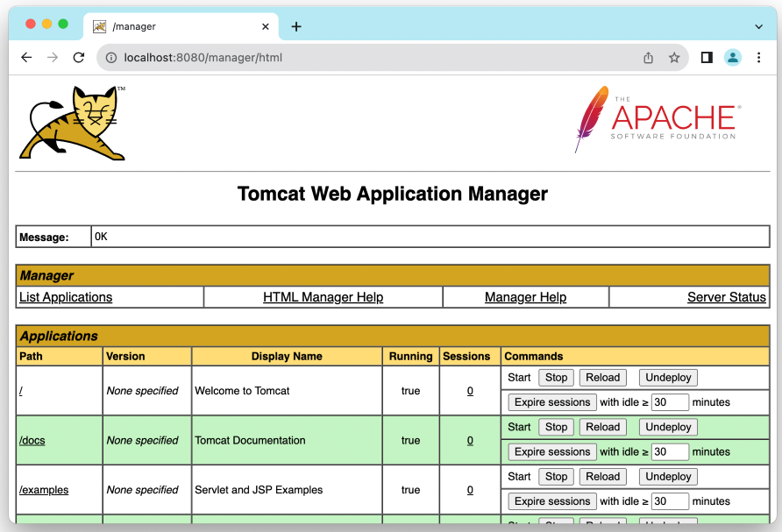
Task: Open the root / application path link
Action: click(x=21, y=391)
